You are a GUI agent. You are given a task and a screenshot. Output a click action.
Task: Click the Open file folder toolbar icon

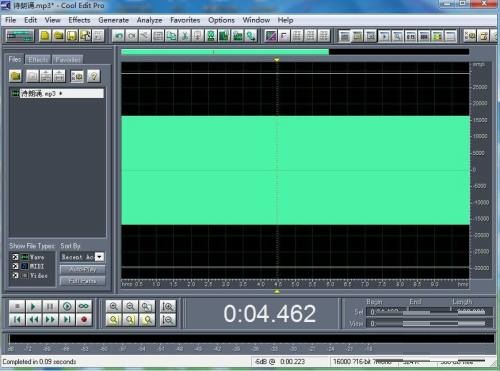tap(58, 36)
